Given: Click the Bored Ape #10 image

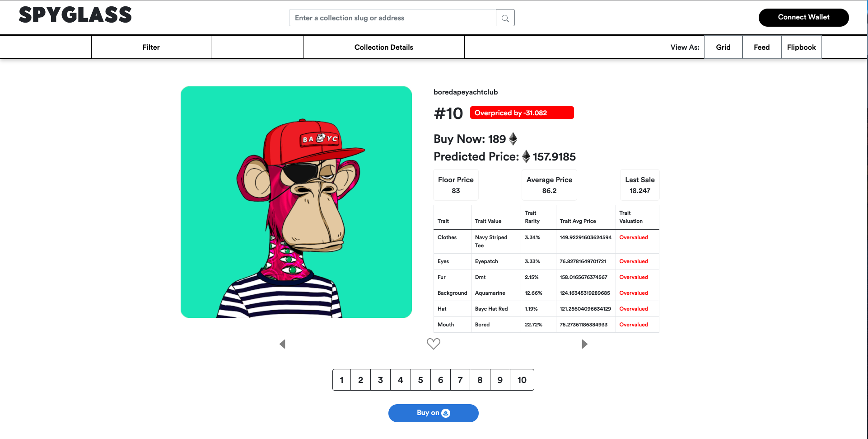Looking at the screenshot, I should point(296,202).
